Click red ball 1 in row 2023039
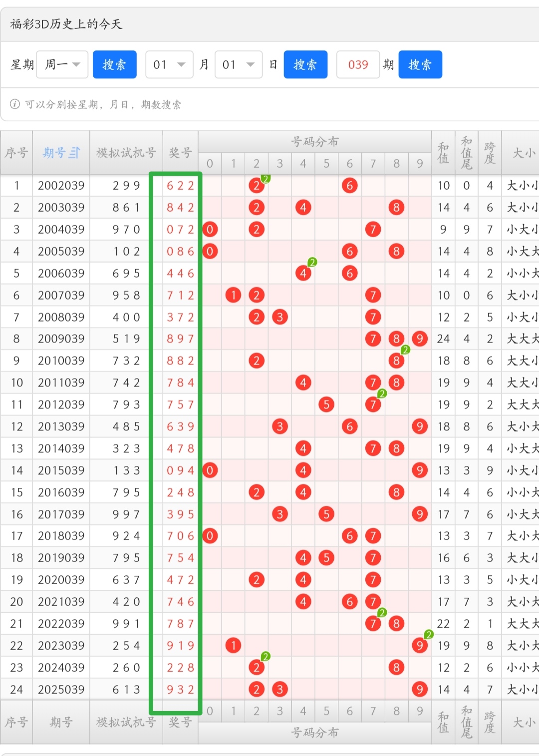Viewport: 539px width, 756px height. 233,646
